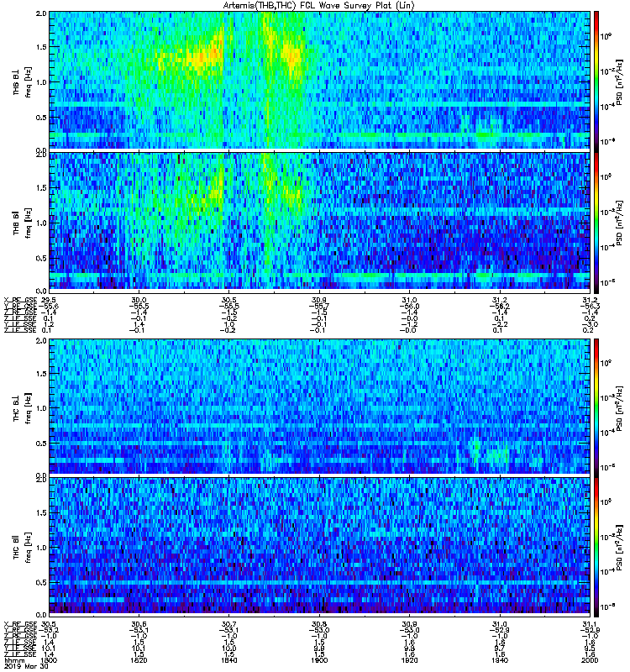Click the 1940 time tick label

click(x=500, y=660)
